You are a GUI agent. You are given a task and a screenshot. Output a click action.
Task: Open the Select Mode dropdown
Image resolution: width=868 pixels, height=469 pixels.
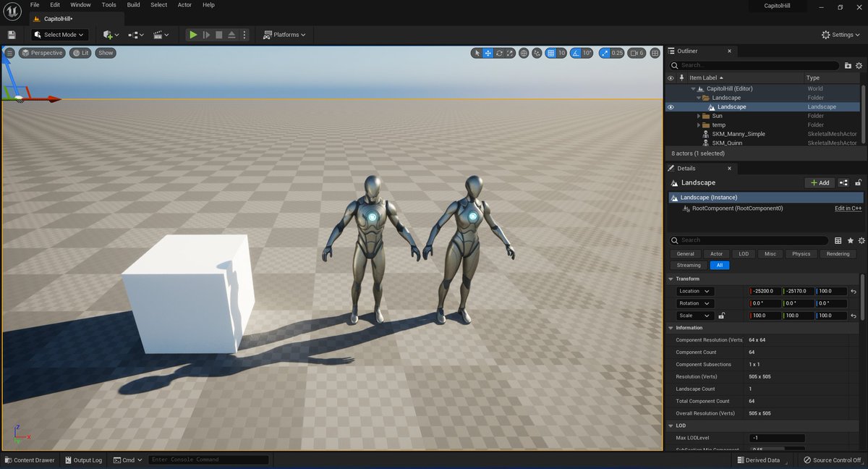coord(60,35)
